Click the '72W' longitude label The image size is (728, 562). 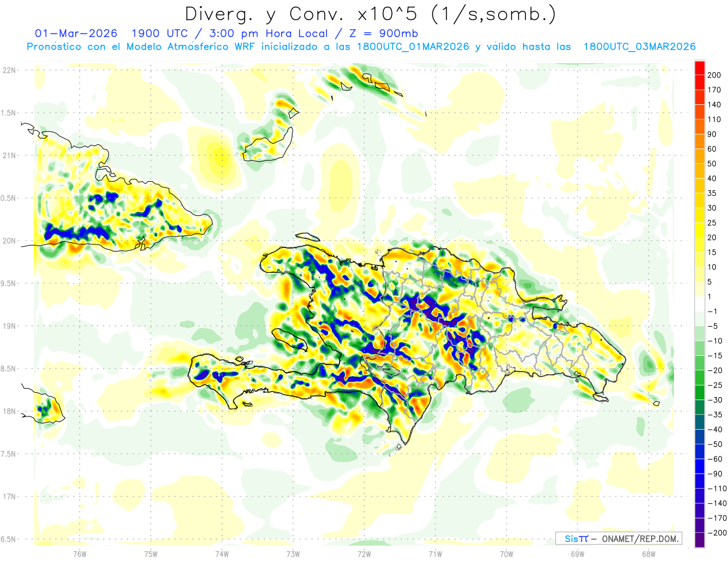tap(364, 554)
